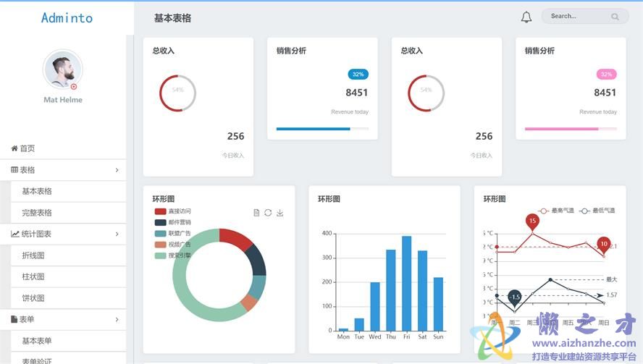Open the Adminto logo link

(67, 17)
